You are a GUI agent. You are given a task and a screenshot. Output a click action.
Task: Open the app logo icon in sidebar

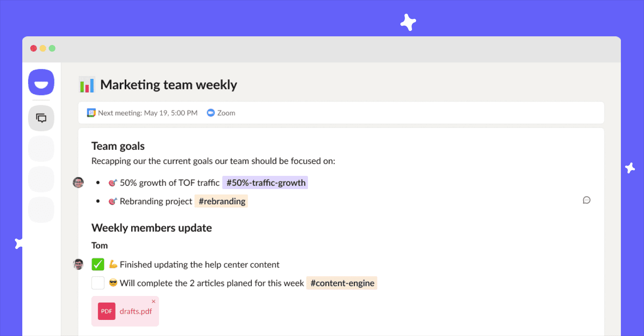[x=41, y=82]
